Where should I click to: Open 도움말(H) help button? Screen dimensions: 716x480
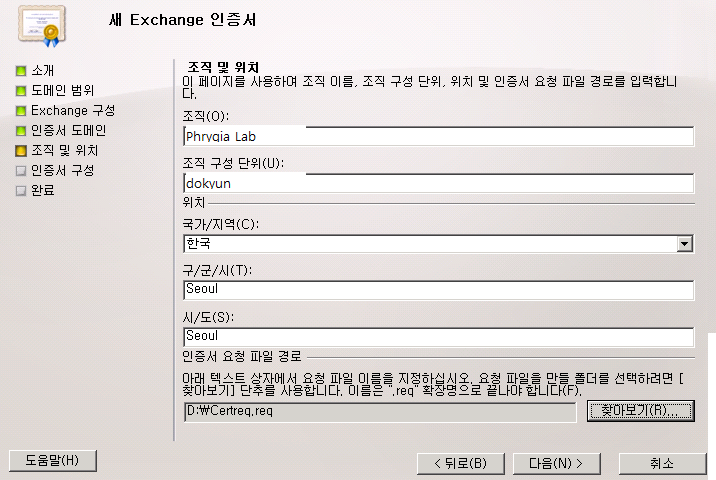point(53,460)
